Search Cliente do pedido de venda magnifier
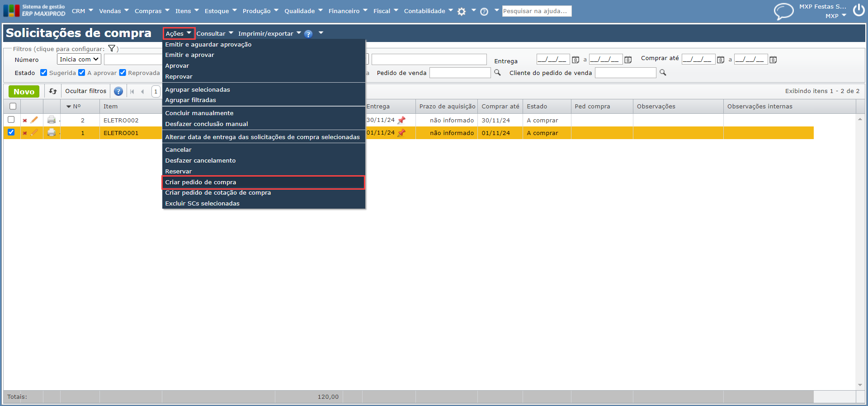 tap(663, 73)
